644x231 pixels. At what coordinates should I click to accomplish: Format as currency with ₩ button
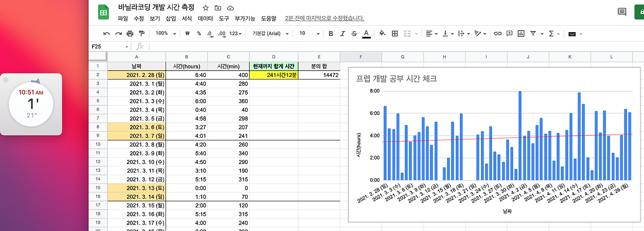pos(187,33)
